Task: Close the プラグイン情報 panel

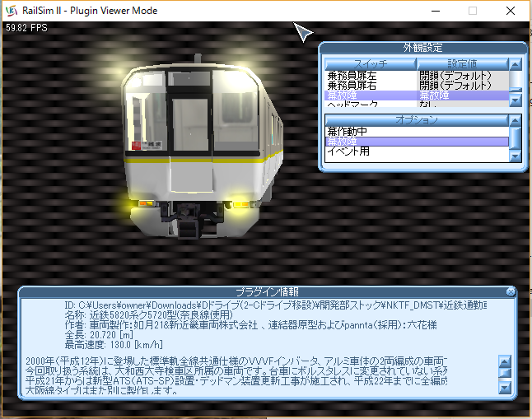Action: pyautogui.click(x=511, y=291)
